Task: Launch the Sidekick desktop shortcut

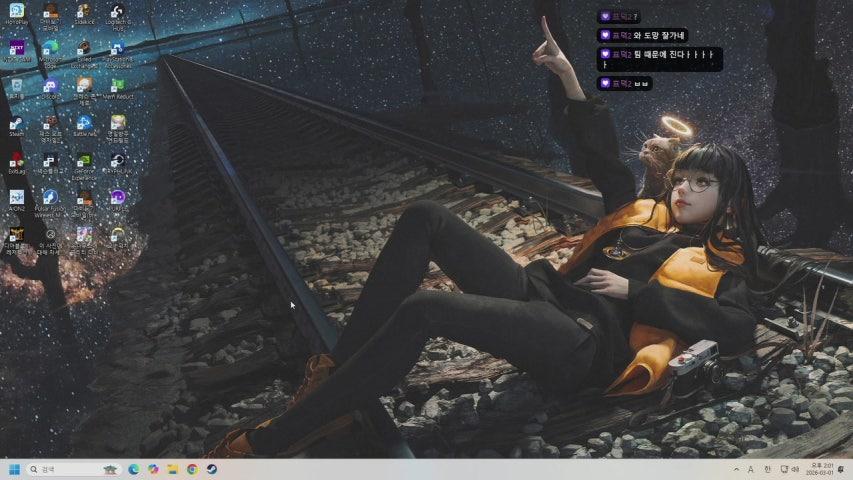Action: (84, 15)
